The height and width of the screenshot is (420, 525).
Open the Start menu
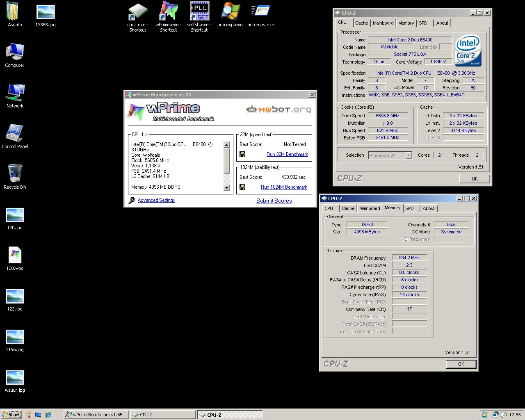pyautogui.click(x=11, y=415)
